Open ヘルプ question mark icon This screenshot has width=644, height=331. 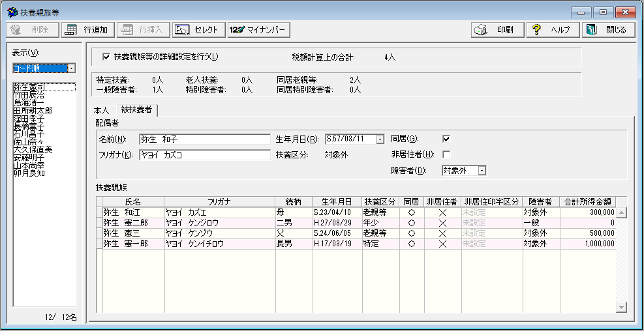[537, 30]
